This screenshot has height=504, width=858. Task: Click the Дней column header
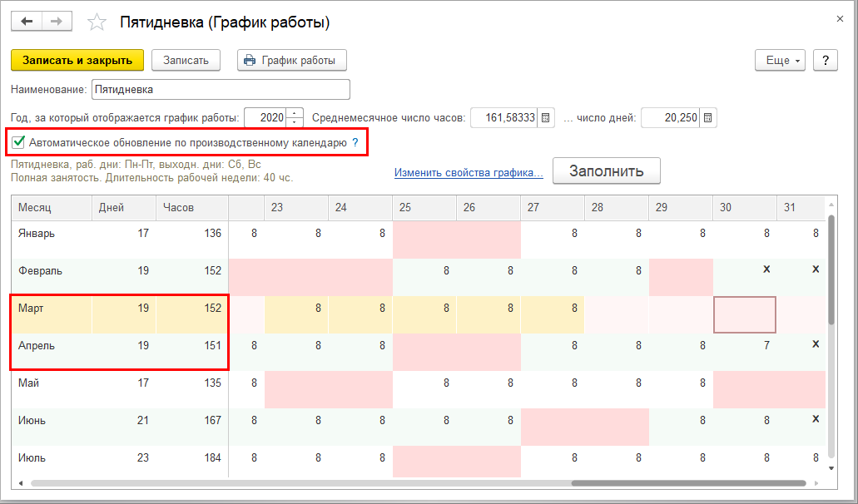[124, 208]
